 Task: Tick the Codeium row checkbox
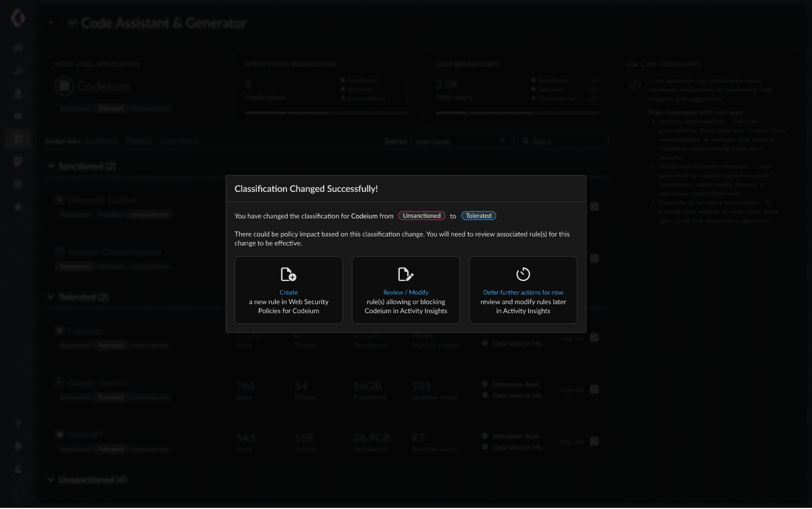pyautogui.click(x=594, y=337)
